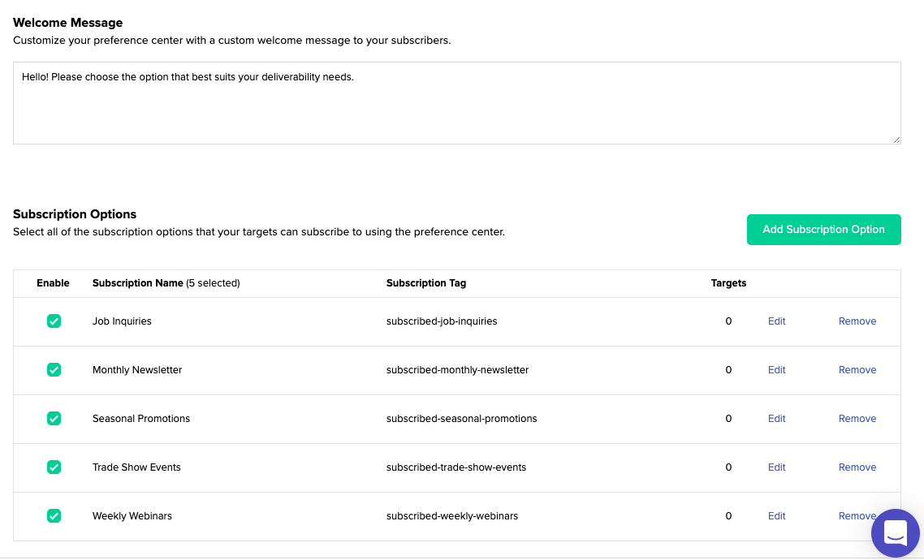This screenshot has width=924, height=560.
Task: Click the Enable column header
Action: point(53,283)
